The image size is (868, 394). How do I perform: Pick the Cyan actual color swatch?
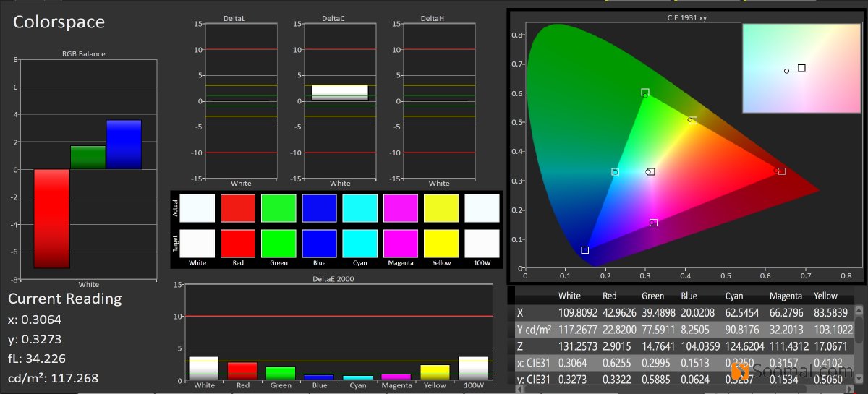(x=359, y=207)
